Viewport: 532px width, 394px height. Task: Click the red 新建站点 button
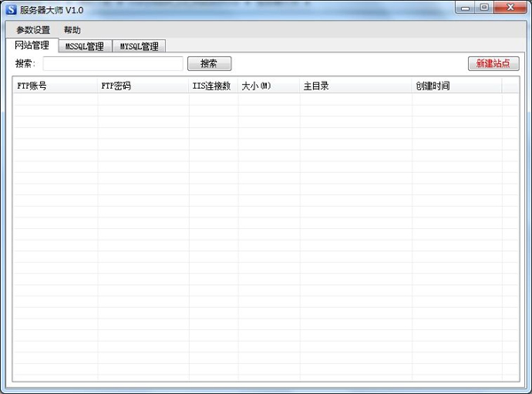493,64
